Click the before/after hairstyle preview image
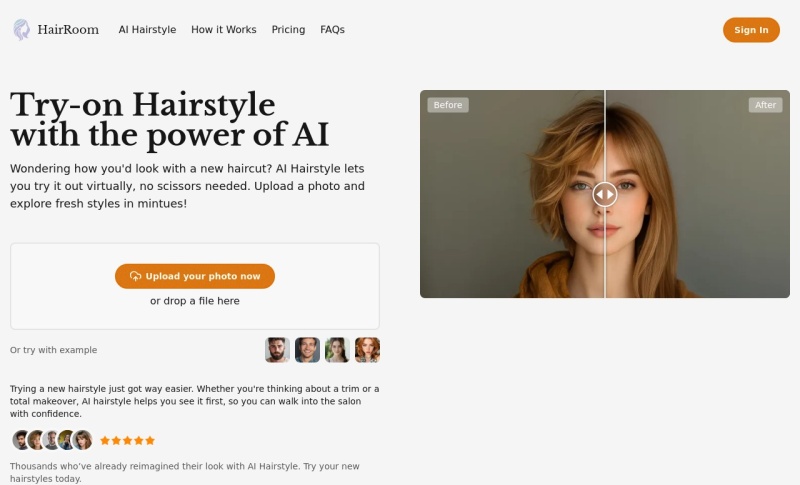 (x=605, y=194)
